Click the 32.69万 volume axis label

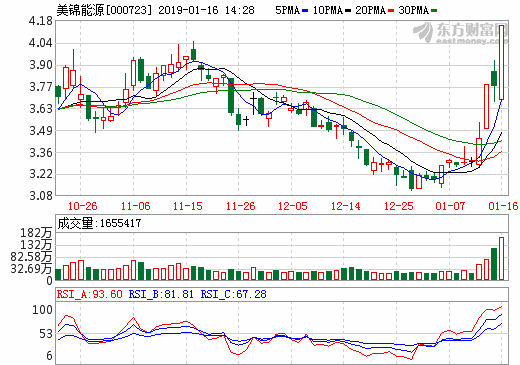(31, 269)
